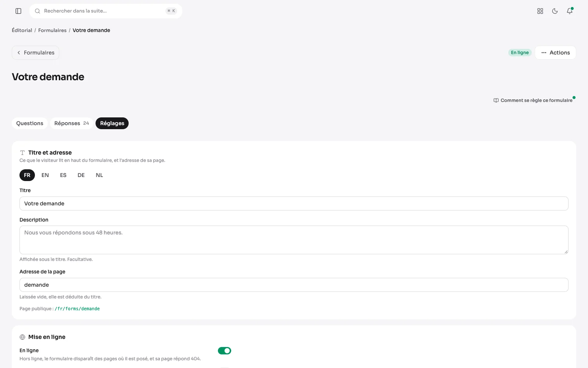The height and width of the screenshot is (368, 588).
Task: Open the Questions tab
Action: click(x=30, y=123)
